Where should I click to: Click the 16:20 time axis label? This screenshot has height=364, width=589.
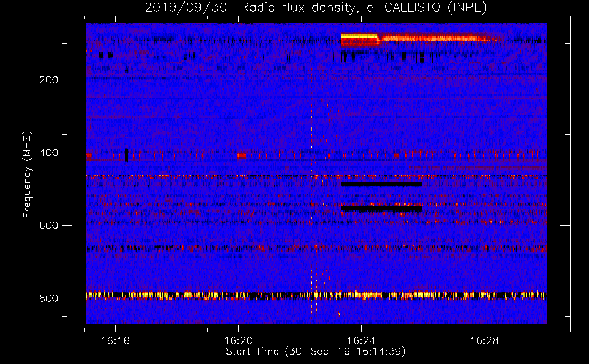pos(238,341)
